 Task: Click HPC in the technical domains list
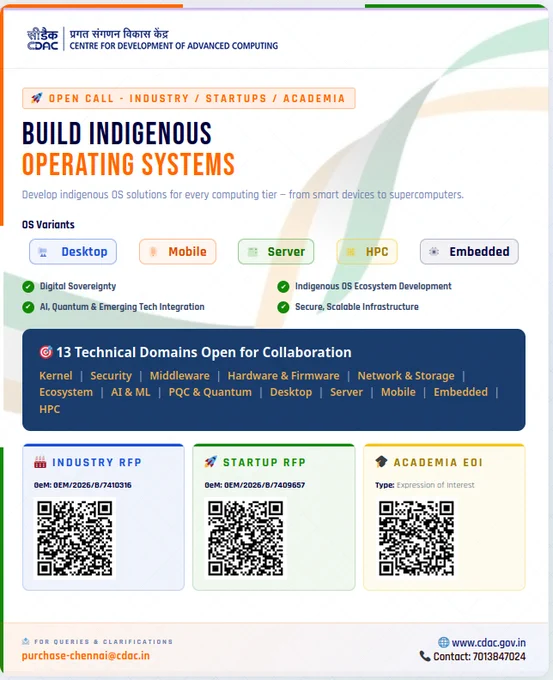49,409
